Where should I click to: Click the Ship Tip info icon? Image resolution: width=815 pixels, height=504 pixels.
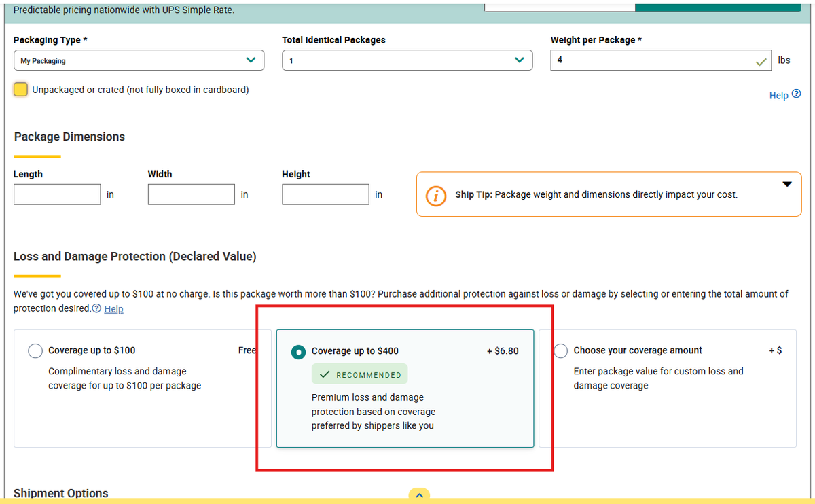tap(436, 196)
